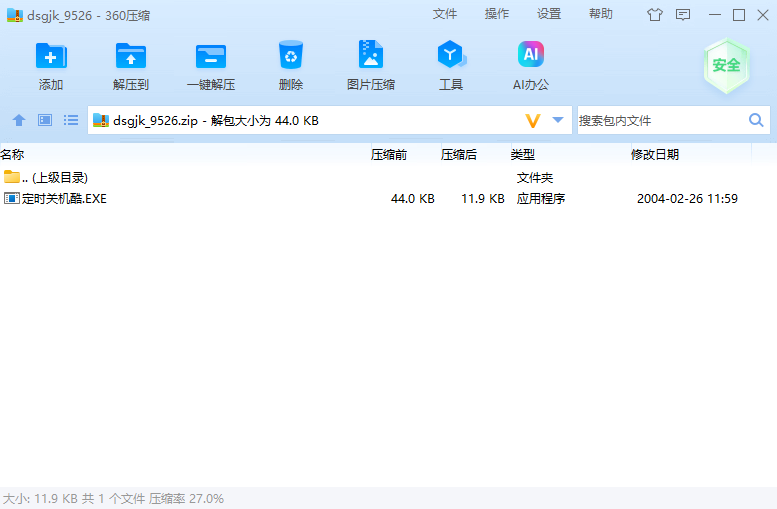Open the 操作 menu
Screen dimensions: 777x509
497,14
